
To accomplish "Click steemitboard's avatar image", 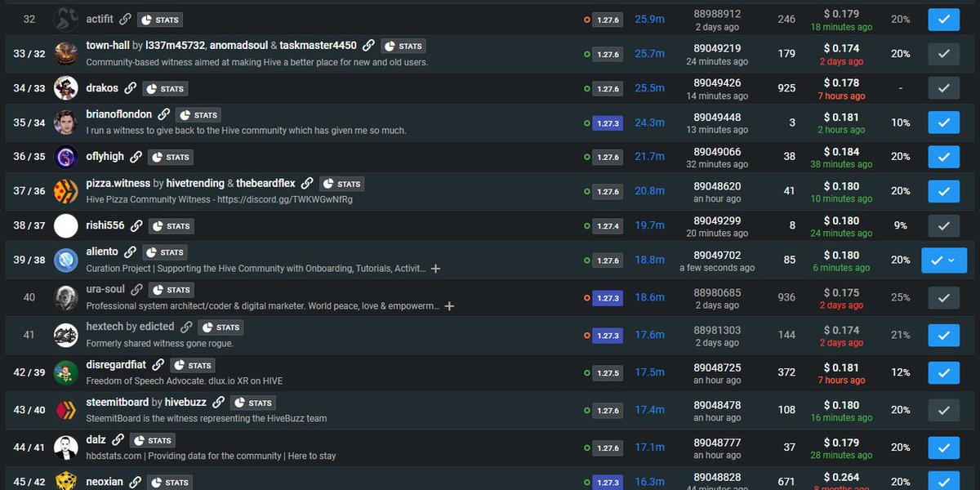I will tap(66, 410).
